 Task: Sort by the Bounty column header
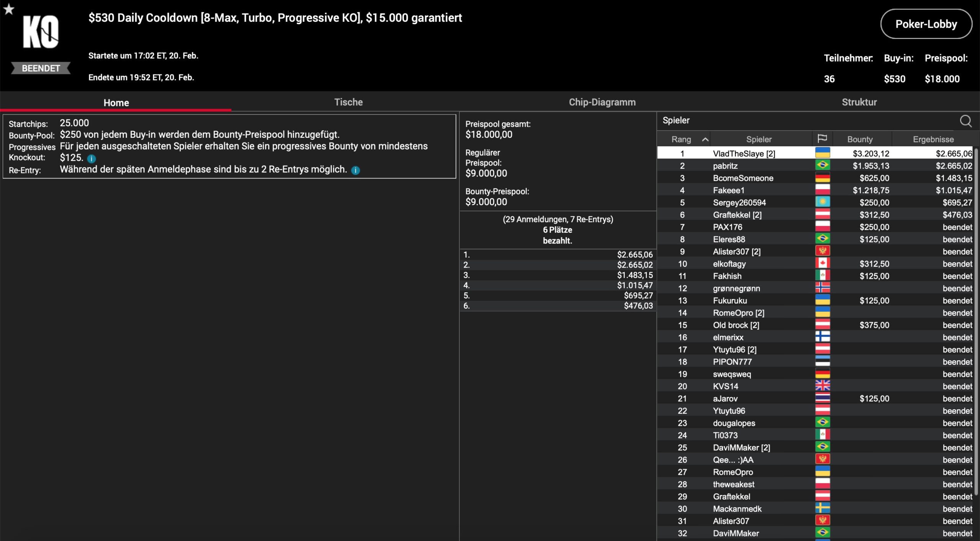pyautogui.click(x=859, y=139)
